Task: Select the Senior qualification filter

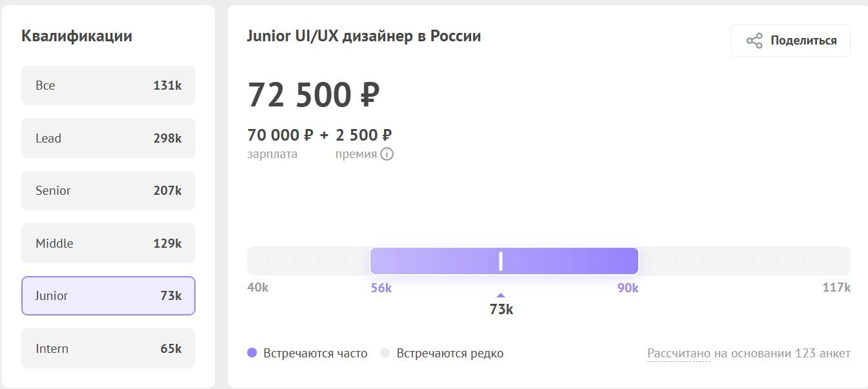Action: tap(108, 190)
